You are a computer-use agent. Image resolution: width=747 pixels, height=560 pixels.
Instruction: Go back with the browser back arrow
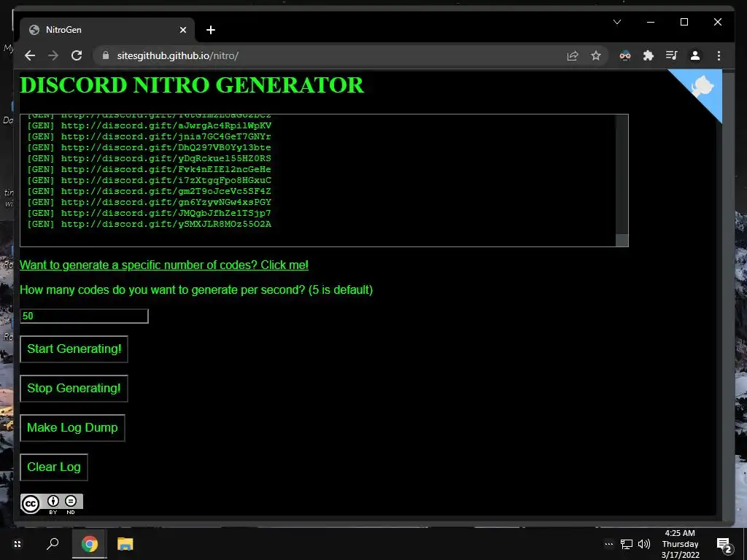point(30,55)
